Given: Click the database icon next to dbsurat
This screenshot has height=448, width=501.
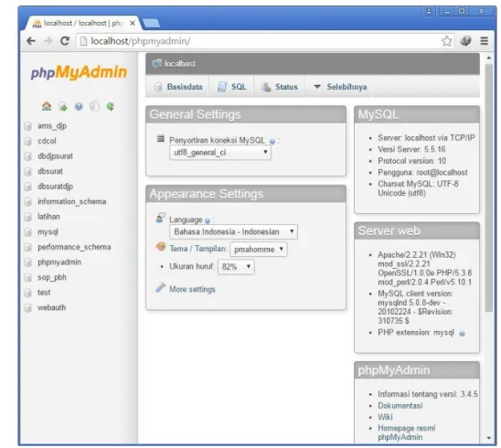Looking at the screenshot, I should pos(28,172).
